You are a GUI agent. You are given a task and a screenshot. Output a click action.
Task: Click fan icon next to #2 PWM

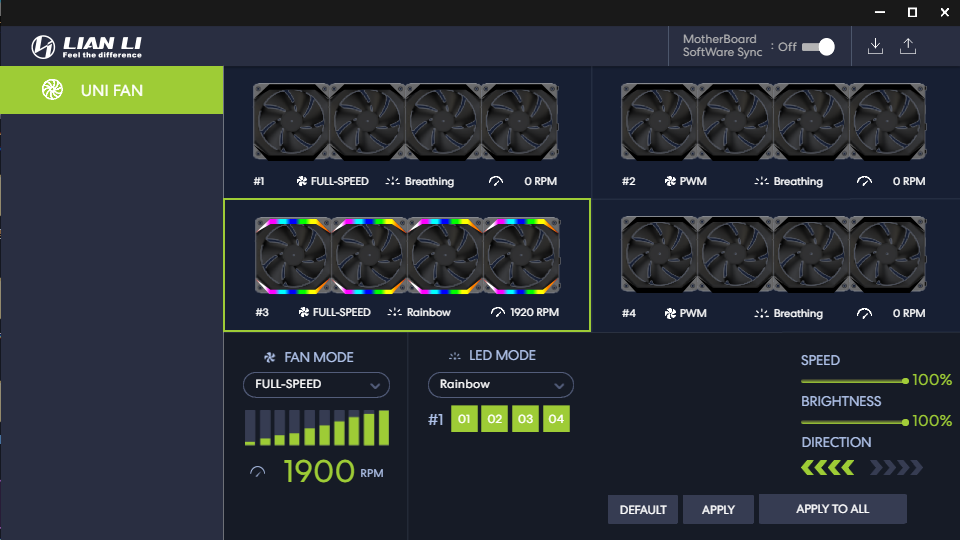point(670,181)
